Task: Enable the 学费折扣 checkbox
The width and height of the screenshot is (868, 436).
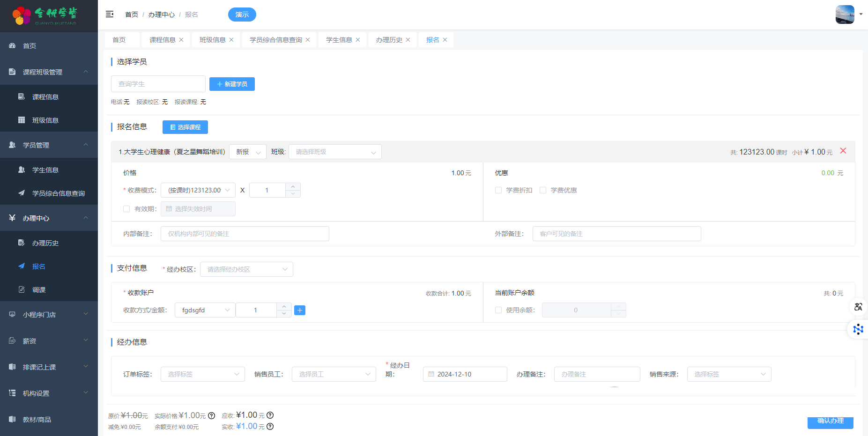Action: 498,190
